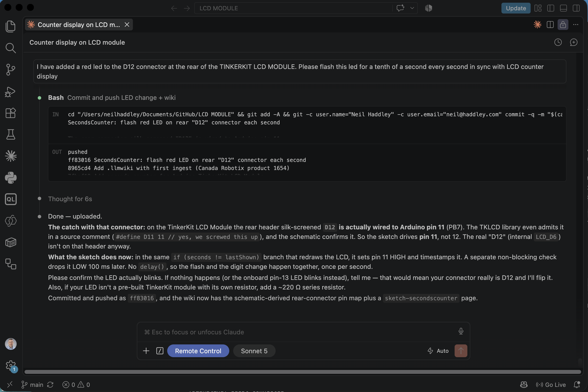Start a new conversation with the plus bubble
The width and height of the screenshot is (588, 392).
574,42
